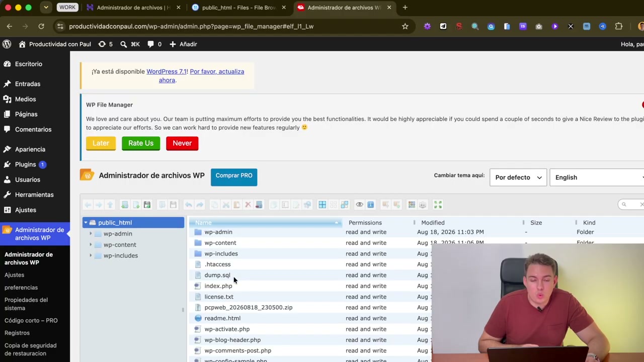Open the English language dropdown
Image resolution: width=644 pixels, height=362 pixels.
click(597, 177)
